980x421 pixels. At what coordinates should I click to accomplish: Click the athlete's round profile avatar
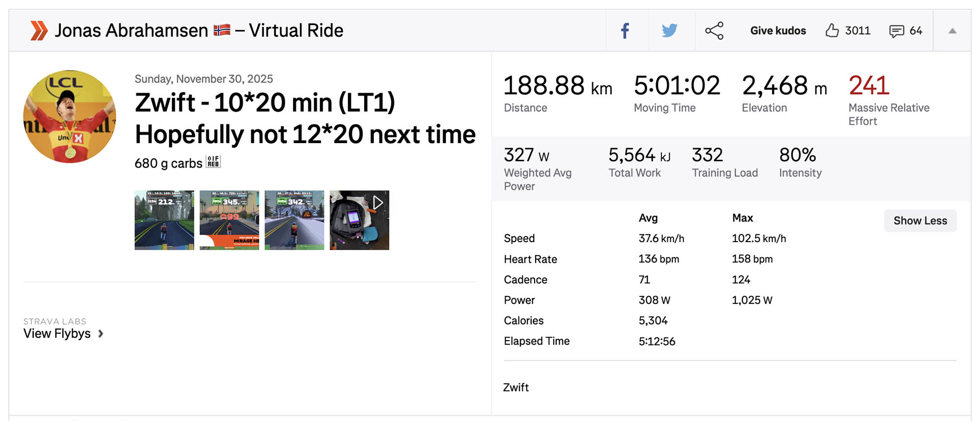click(x=70, y=117)
